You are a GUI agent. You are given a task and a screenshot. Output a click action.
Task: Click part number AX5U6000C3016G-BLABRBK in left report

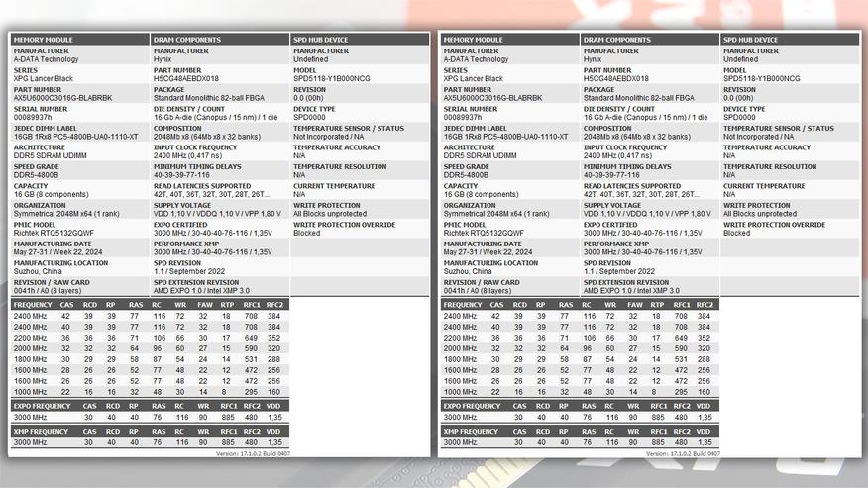click(63, 98)
